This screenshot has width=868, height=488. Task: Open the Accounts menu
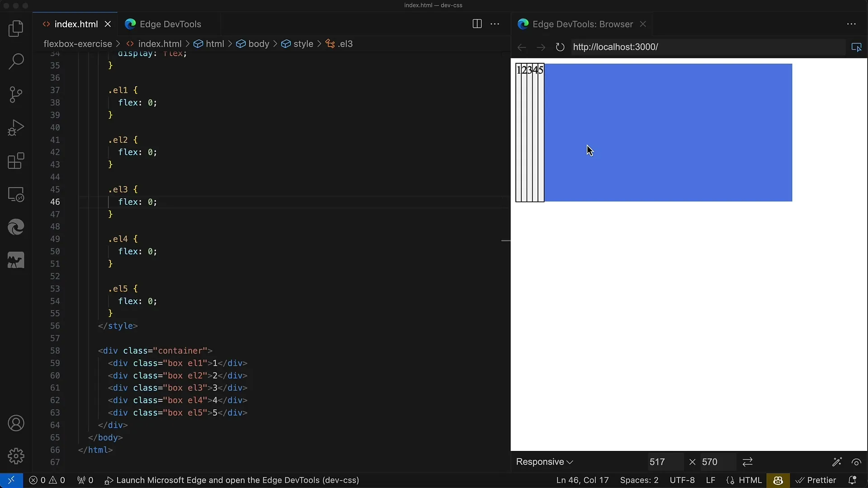(16, 423)
